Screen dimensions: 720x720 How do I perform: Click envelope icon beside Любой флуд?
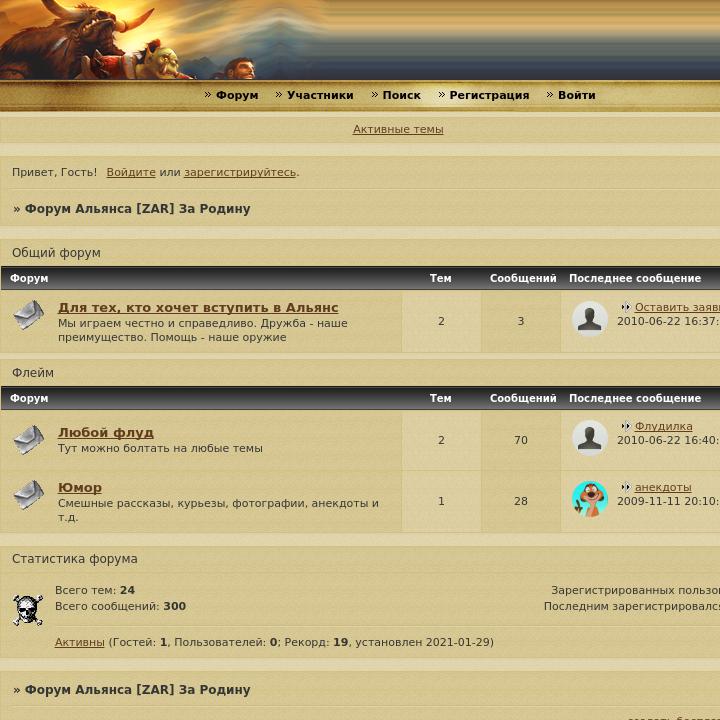pyautogui.click(x=28, y=439)
